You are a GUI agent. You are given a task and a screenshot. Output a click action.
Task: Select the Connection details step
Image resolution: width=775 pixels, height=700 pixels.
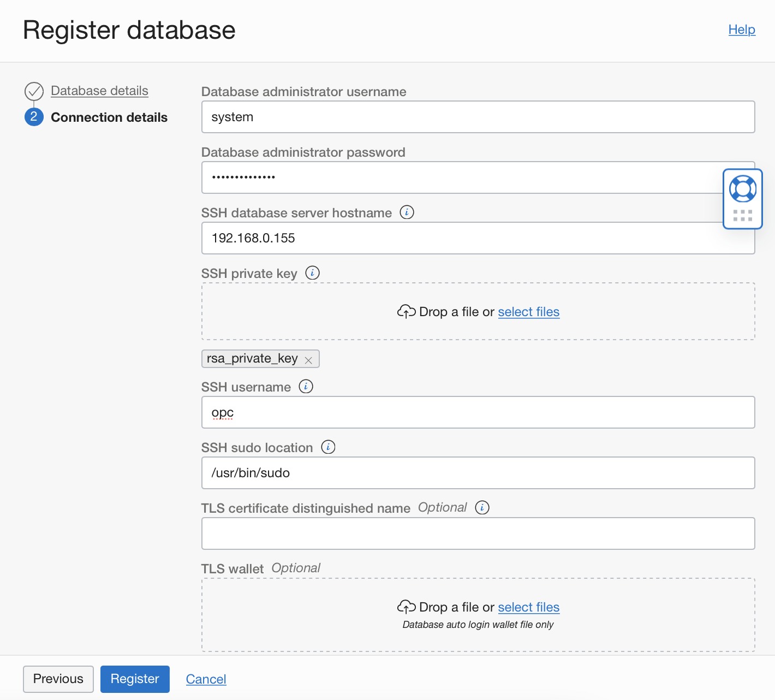point(109,117)
